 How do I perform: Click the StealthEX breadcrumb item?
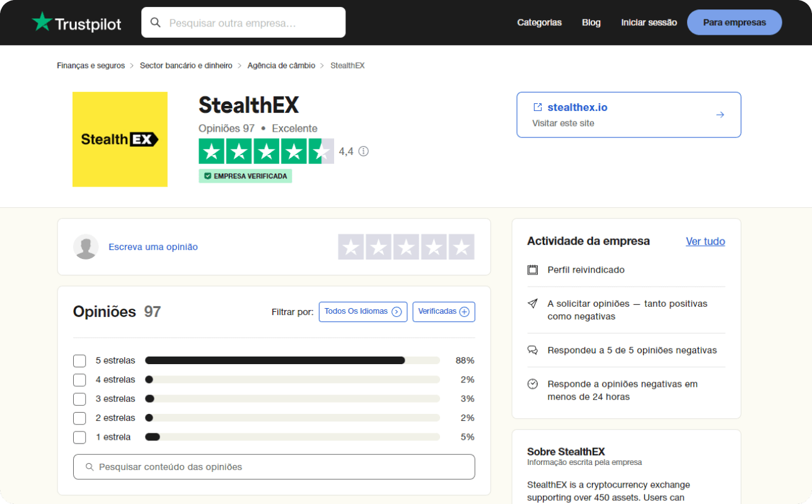tap(347, 66)
